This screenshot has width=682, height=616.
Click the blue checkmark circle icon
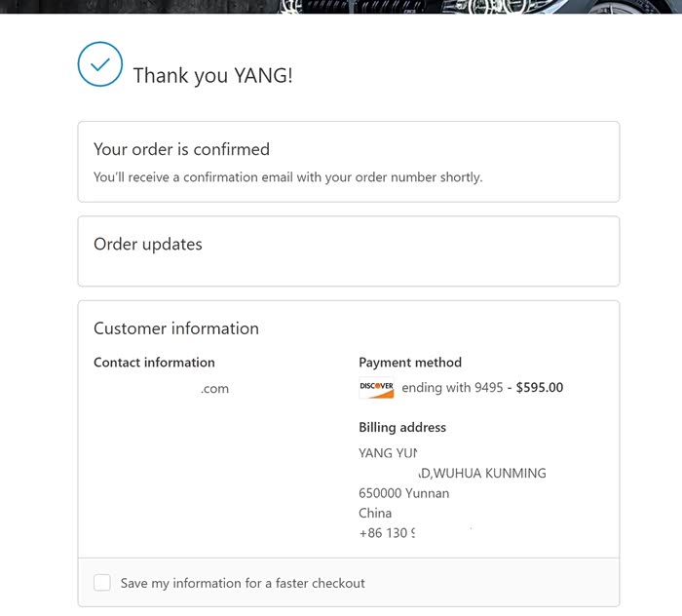(100, 64)
